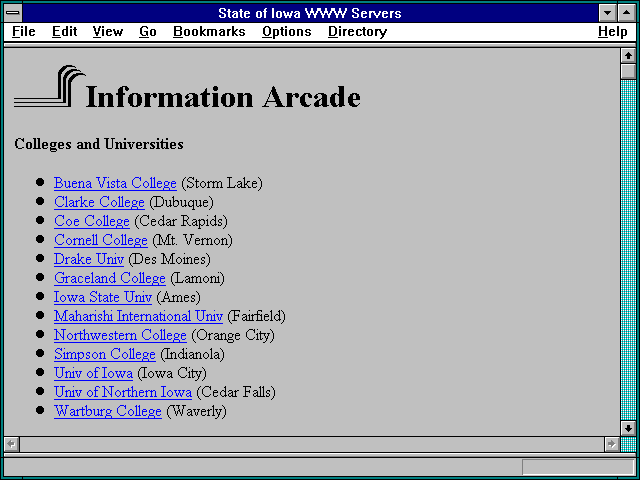The width and height of the screenshot is (640, 480).
Task: Follow the Univ of Northern Iowa link
Action: tap(123, 392)
